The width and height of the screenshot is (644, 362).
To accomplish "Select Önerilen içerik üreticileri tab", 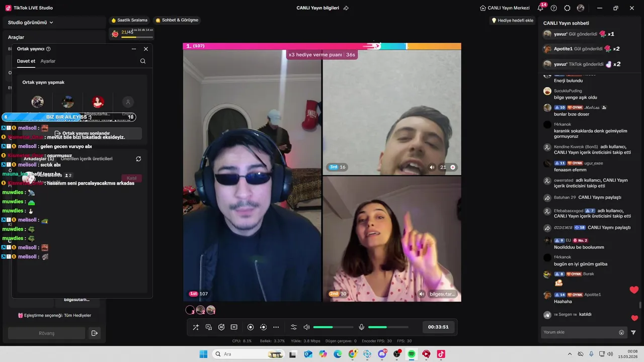I will click(87, 158).
